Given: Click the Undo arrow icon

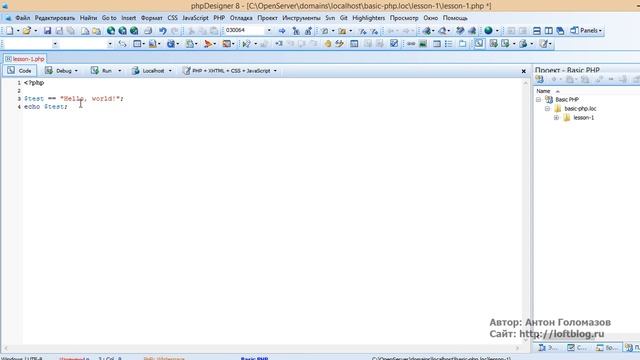Looking at the screenshot, I should (x=162, y=31).
